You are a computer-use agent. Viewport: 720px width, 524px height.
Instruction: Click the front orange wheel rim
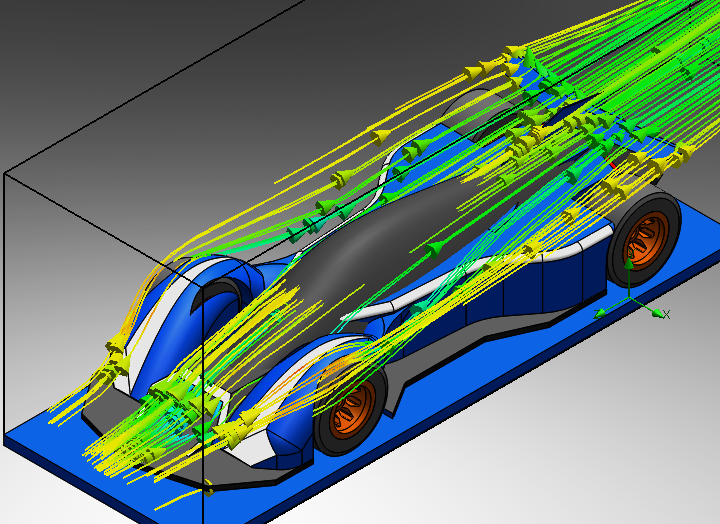(352, 411)
